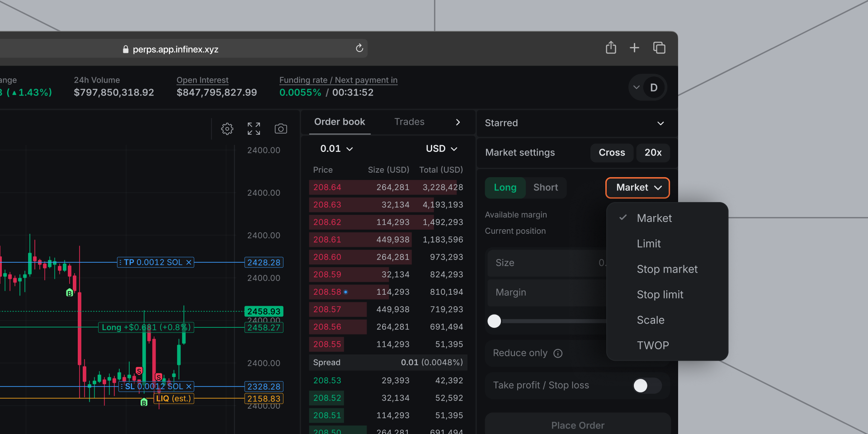Select the Long position side
The height and width of the screenshot is (434, 868).
click(505, 188)
